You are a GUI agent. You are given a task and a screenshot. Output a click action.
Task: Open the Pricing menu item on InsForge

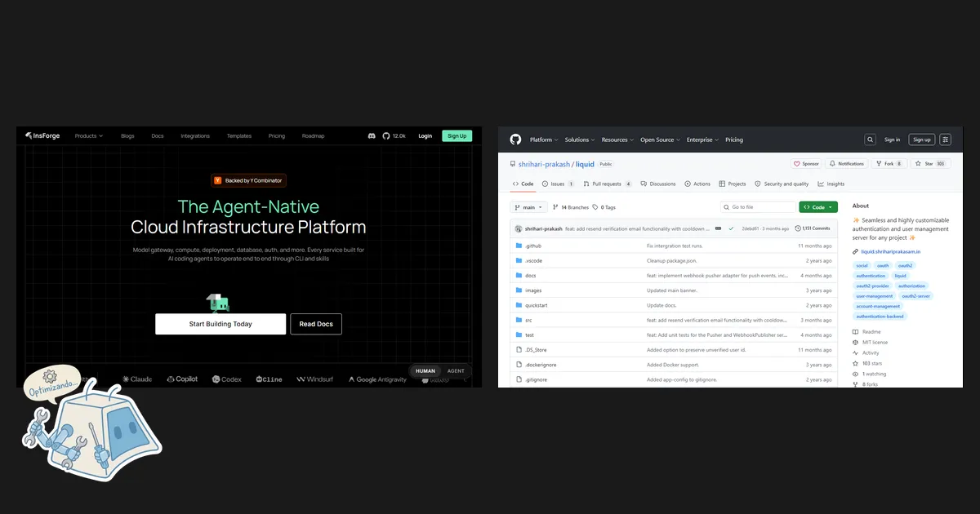pyautogui.click(x=277, y=136)
